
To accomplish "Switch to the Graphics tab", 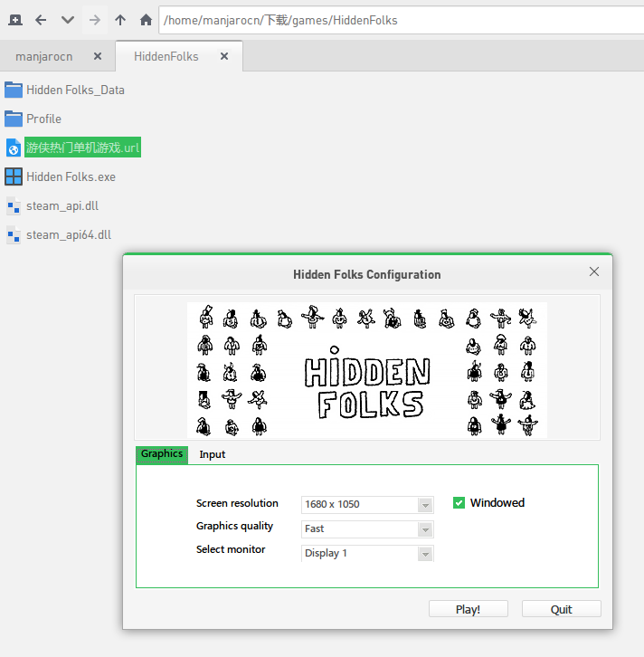I will click(162, 454).
